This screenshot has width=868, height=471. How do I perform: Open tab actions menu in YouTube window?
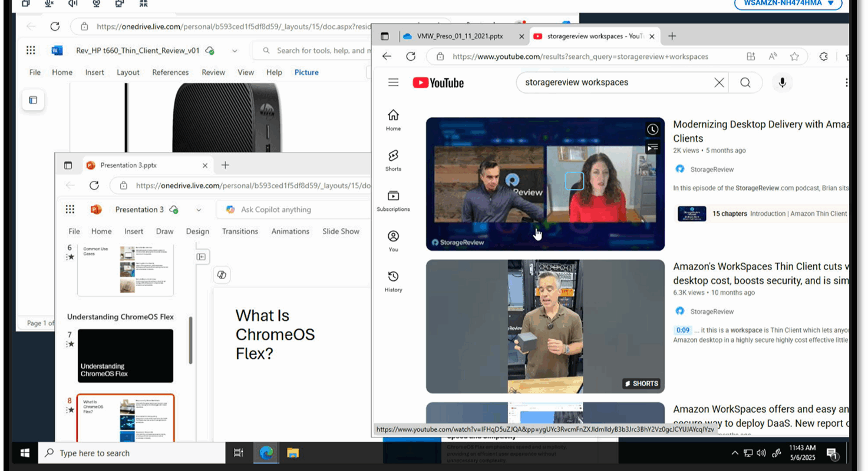pyautogui.click(x=385, y=36)
